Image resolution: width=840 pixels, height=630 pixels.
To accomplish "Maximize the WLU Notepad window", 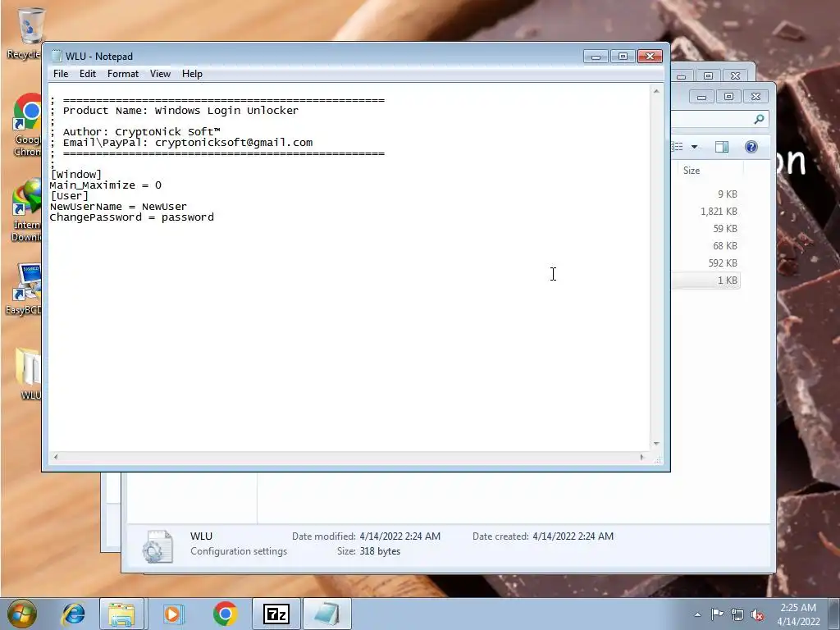I will [623, 57].
